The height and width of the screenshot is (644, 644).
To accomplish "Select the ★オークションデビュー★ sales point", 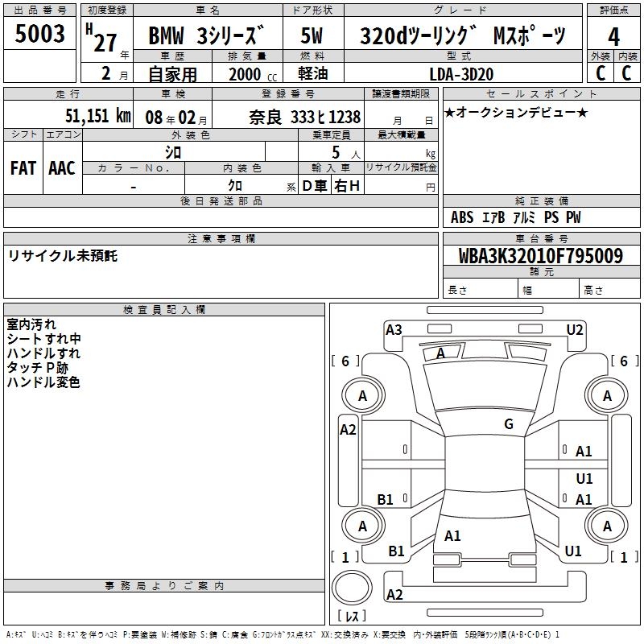I will click(x=516, y=112).
